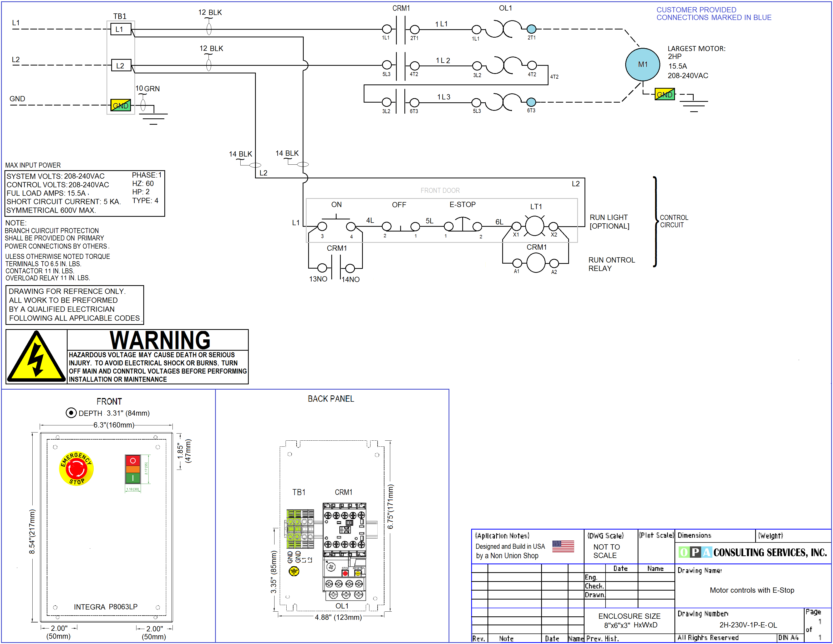This screenshot has width=833, height=644.
Task: Select the CRM1 contactor on back panel
Action: pos(344,530)
